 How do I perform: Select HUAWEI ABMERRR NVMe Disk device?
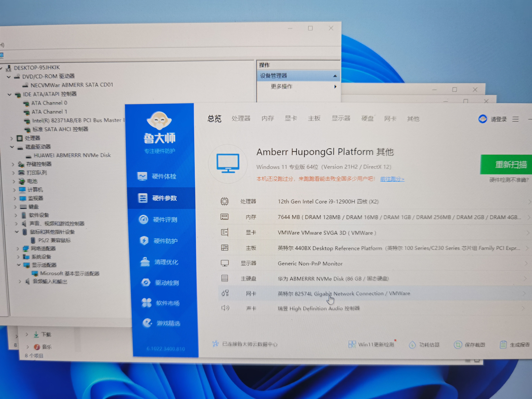click(x=72, y=155)
